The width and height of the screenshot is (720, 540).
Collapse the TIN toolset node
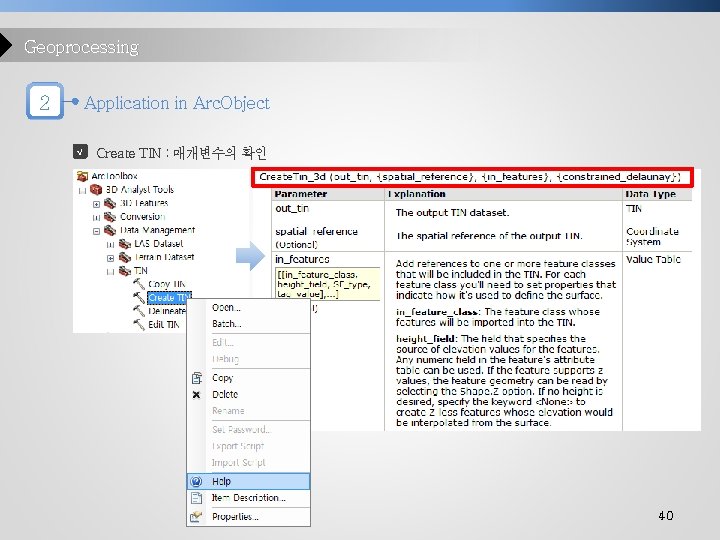(110, 271)
